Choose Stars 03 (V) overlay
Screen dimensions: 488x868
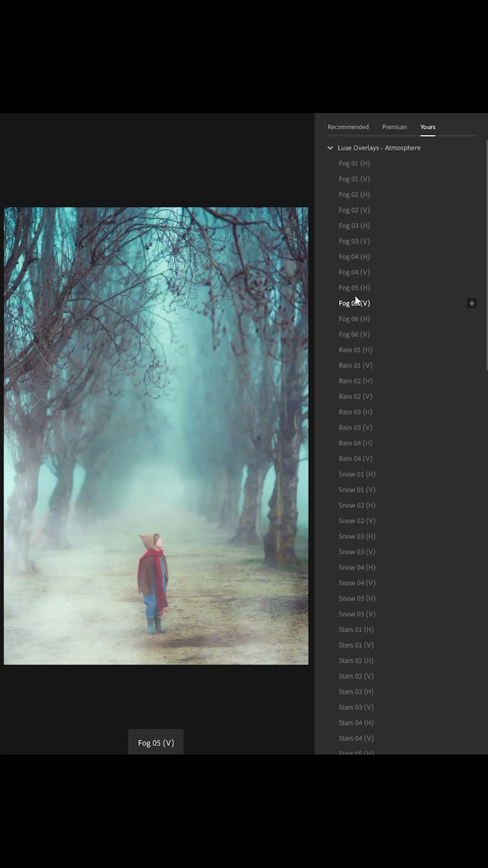(x=356, y=707)
